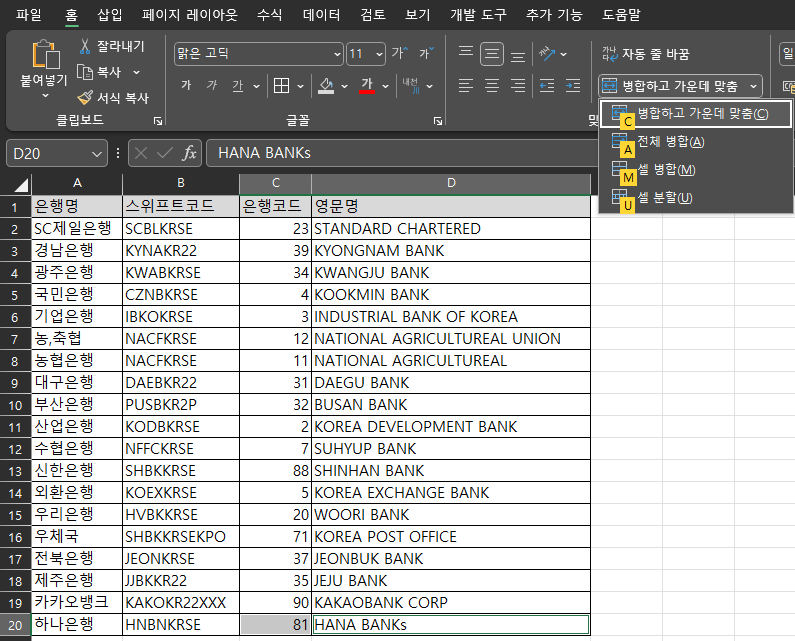795x641 pixels.
Task: Open clipboard (클립보드) dialog launcher
Action: [158, 121]
